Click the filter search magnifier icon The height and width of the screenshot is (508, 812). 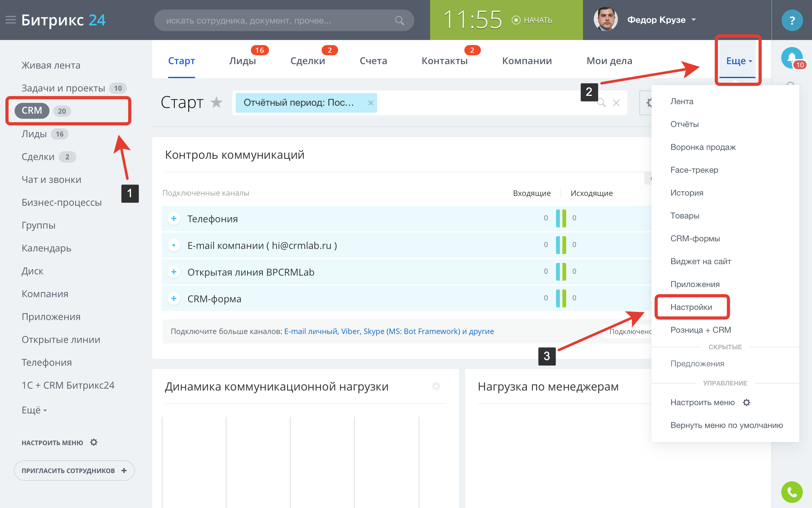tap(601, 103)
